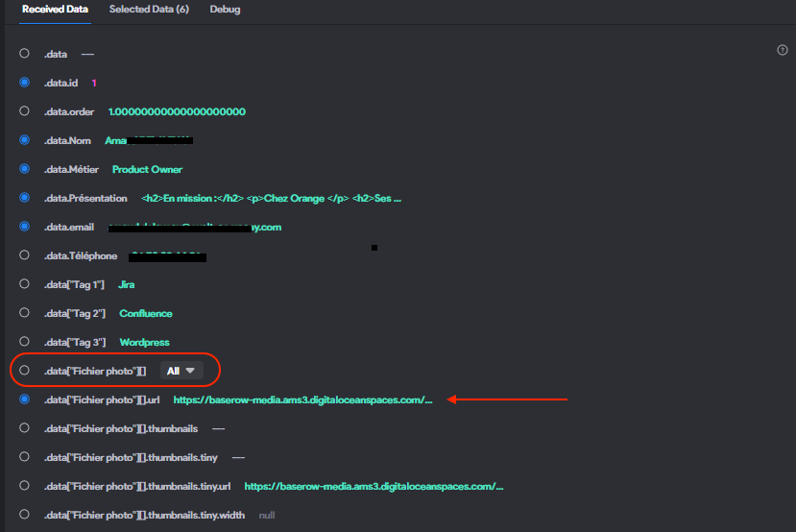The image size is (796, 532).
Task: Select the .data.Téléphone radio button
Action: pyautogui.click(x=24, y=255)
